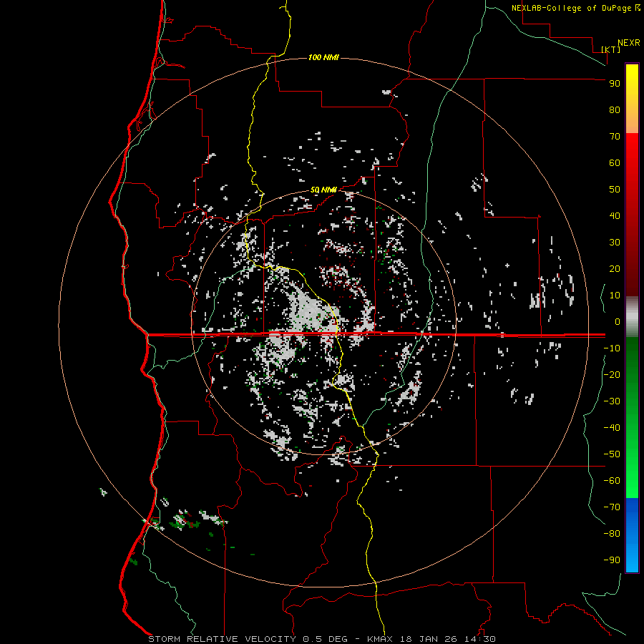Select the -10 value on velocity scale

(x=612, y=348)
